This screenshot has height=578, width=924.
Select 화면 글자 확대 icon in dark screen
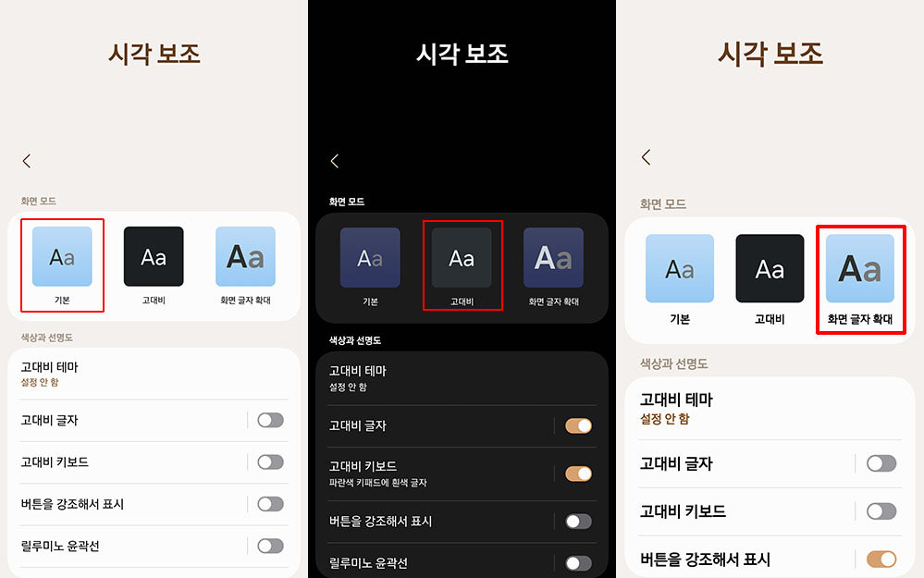(x=553, y=257)
